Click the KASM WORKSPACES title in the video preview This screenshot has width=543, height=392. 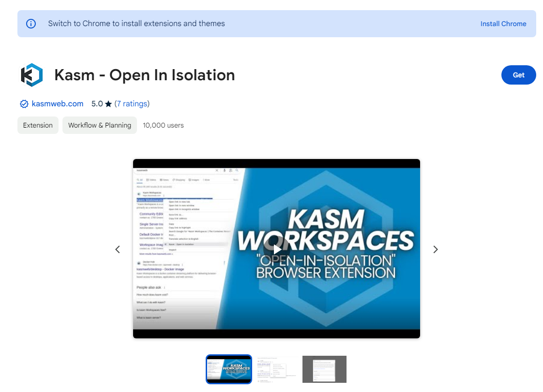pyautogui.click(x=326, y=230)
